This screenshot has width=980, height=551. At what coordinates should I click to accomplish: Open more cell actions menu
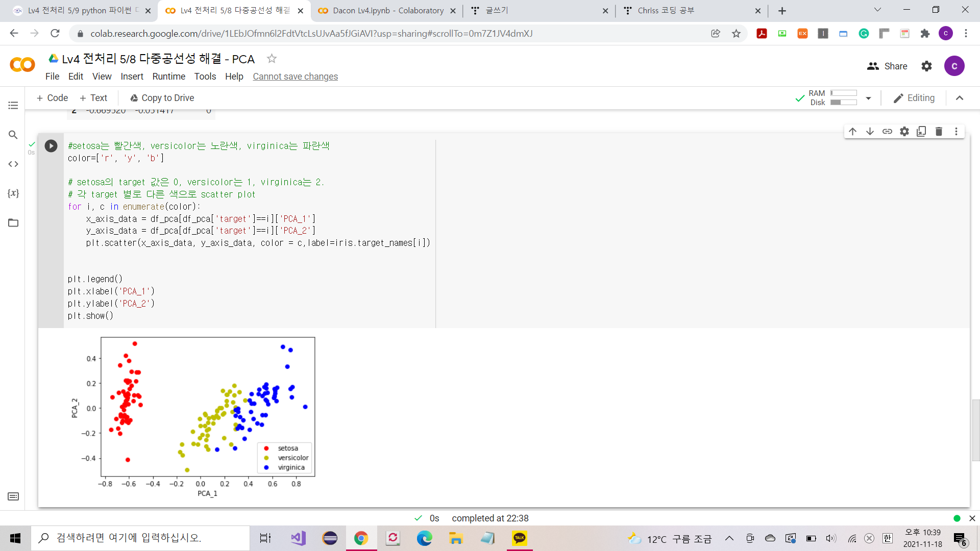tap(956, 132)
